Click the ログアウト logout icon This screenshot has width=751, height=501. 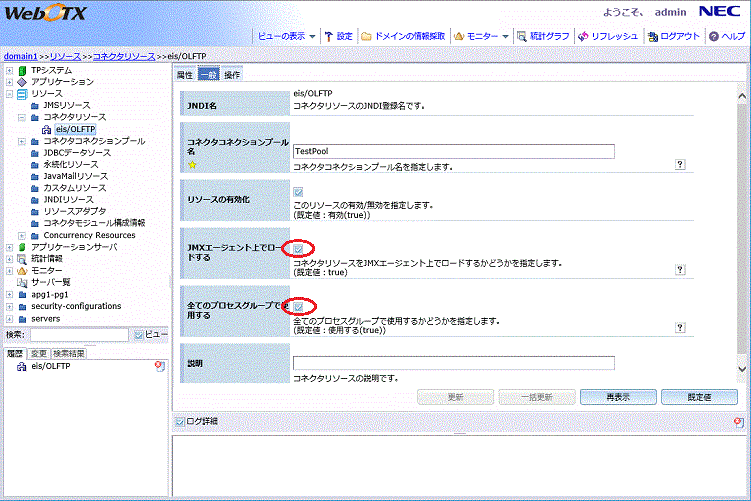pyautogui.click(x=653, y=36)
